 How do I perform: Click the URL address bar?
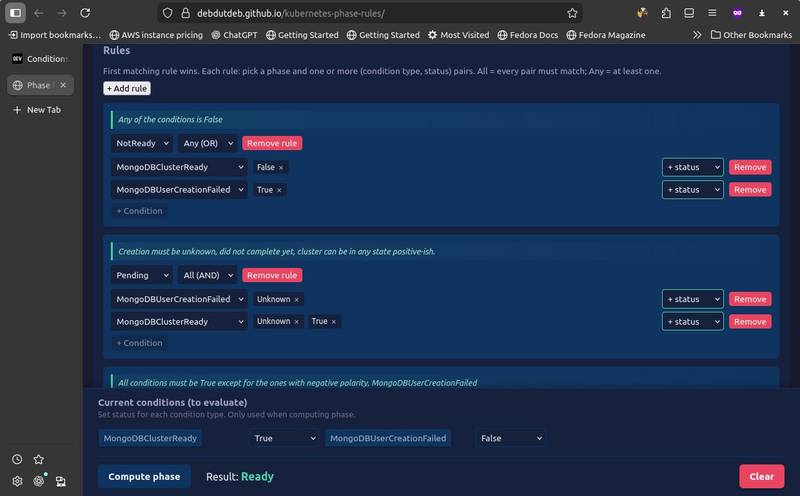click(x=370, y=13)
